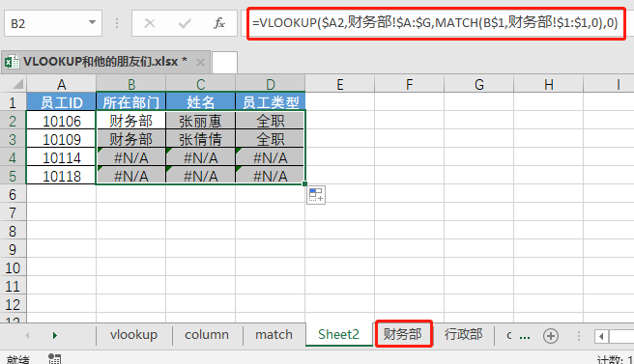Select empty cell F2
This screenshot has width=634, height=364.
click(409, 121)
